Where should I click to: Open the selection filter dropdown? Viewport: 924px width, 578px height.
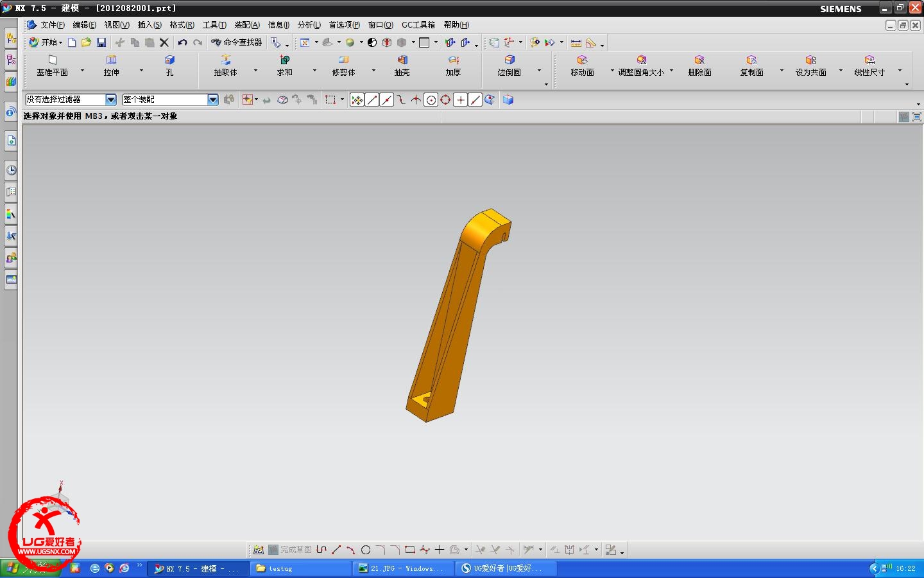point(111,100)
